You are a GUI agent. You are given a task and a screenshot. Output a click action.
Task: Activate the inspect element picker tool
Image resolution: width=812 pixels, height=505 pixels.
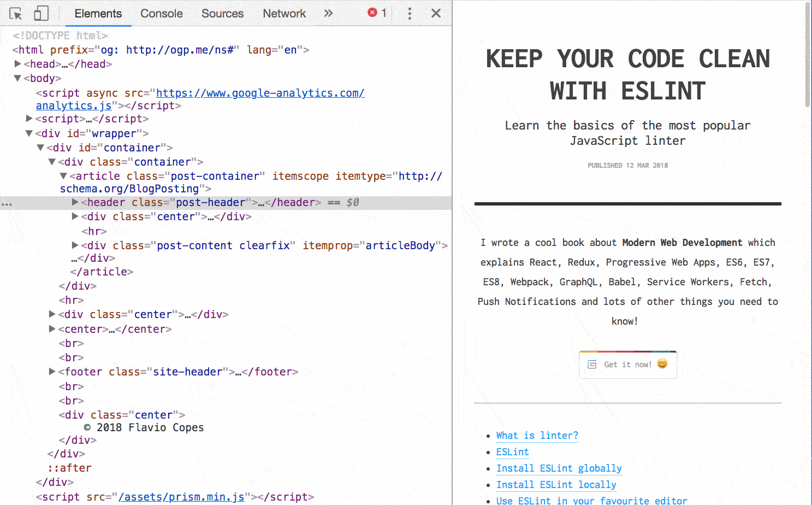16,14
